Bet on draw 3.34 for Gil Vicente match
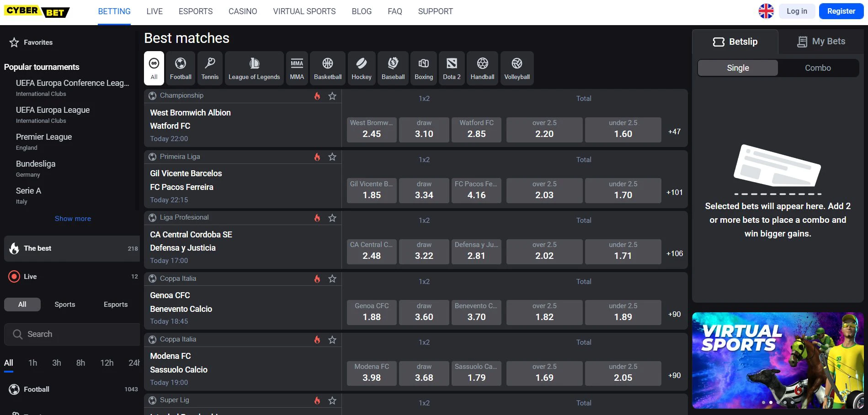This screenshot has height=415, width=868. click(x=424, y=190)
